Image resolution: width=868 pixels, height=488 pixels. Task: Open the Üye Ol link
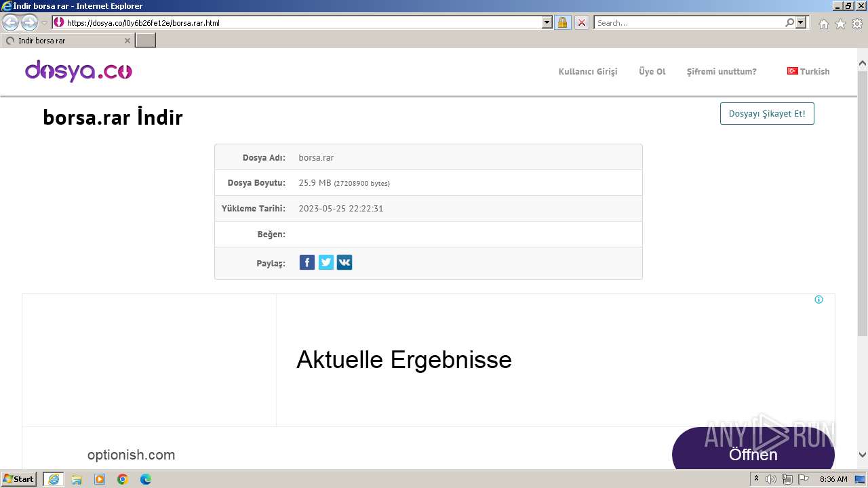click(652, 71)
